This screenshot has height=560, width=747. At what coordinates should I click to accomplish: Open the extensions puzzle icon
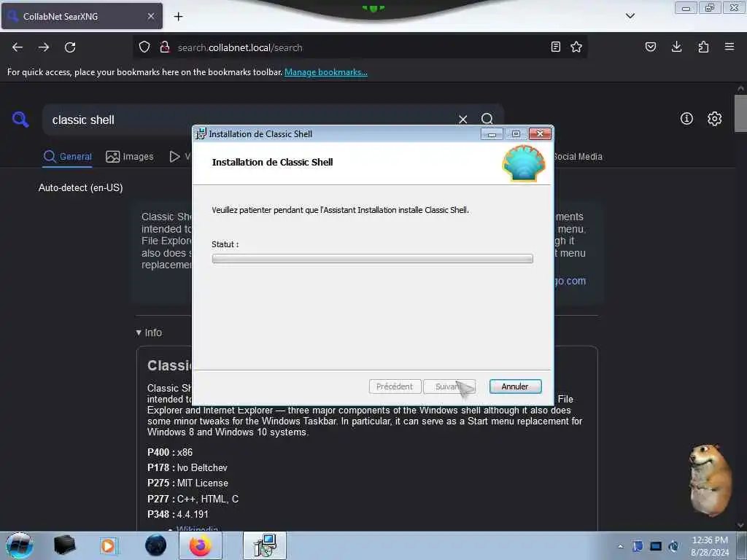(703, 47)
